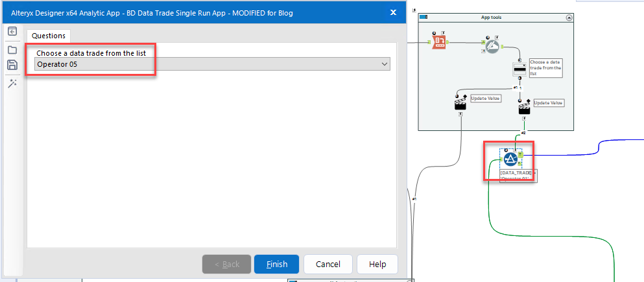Viewport: 644px width, 282px height.
Task: Click the left Action tool clapperboard icon
Action: [460, 104]
